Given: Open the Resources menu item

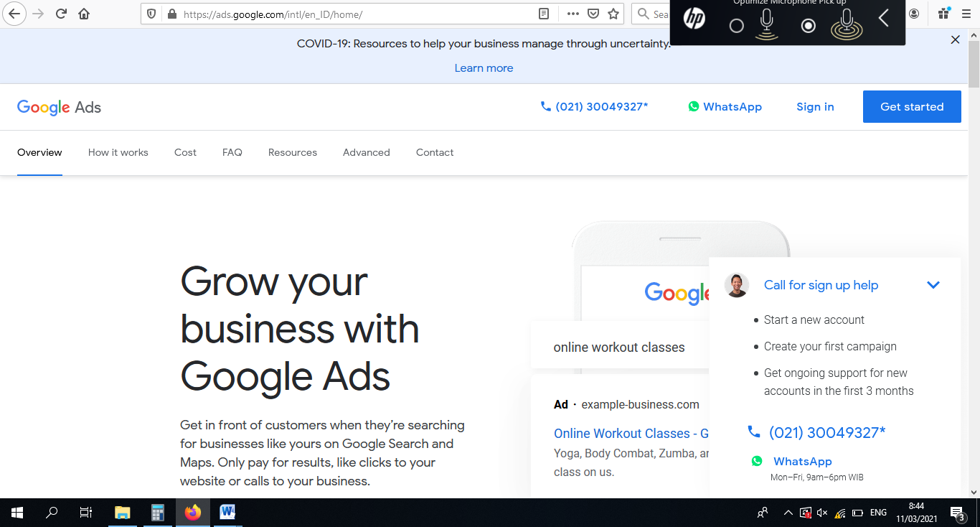Looking at the screenshot, I should (293, 152).
